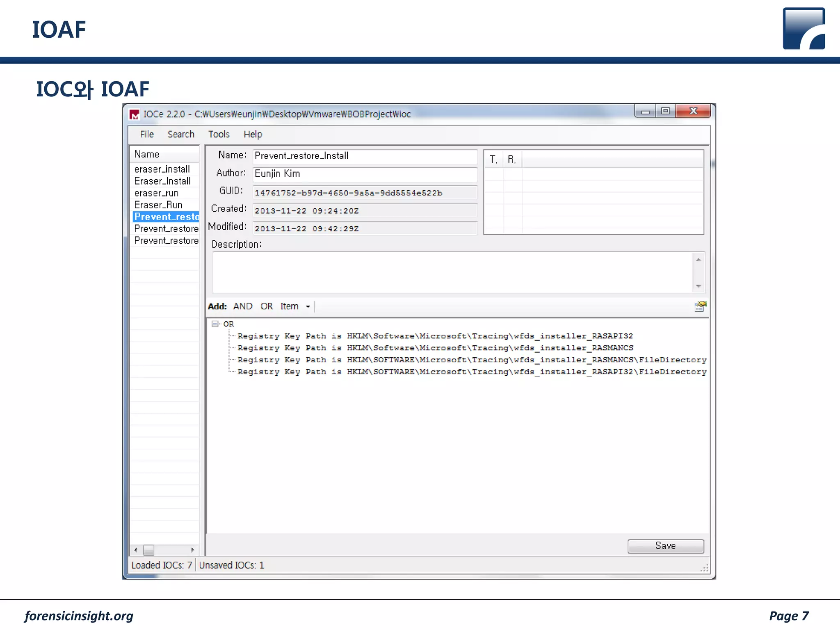Select Eraser_Run in the IOC list
This screenshot has width=840, height=630.
click(x=158, y=205)
